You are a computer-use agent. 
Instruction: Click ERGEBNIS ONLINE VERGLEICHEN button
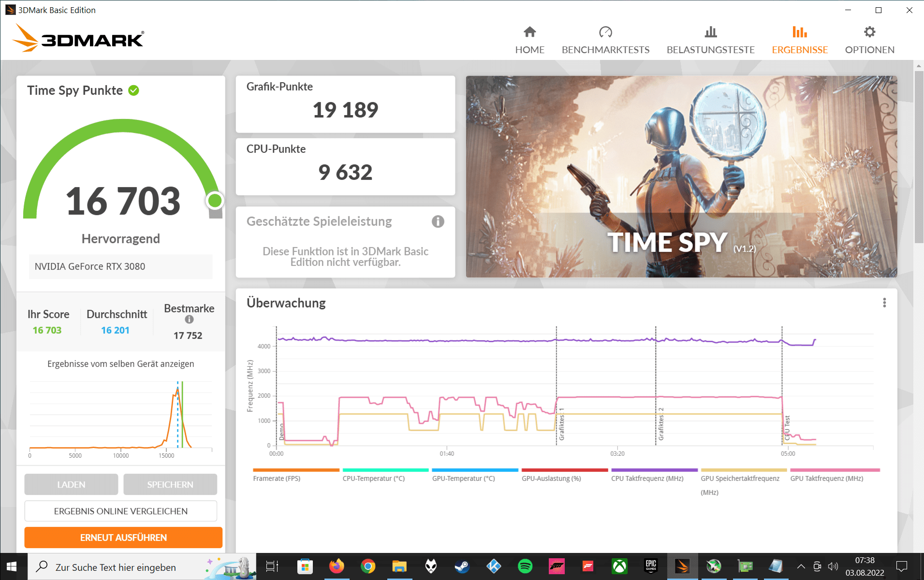pyautogui.click(x=121, y=511)
